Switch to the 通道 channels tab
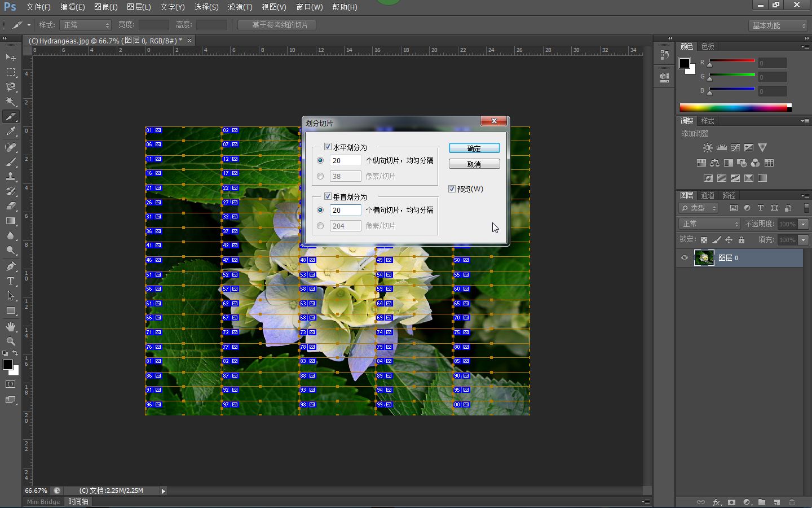Image resolution: width=812 pixels, height=508 pixels. click(x=708, y=195)
